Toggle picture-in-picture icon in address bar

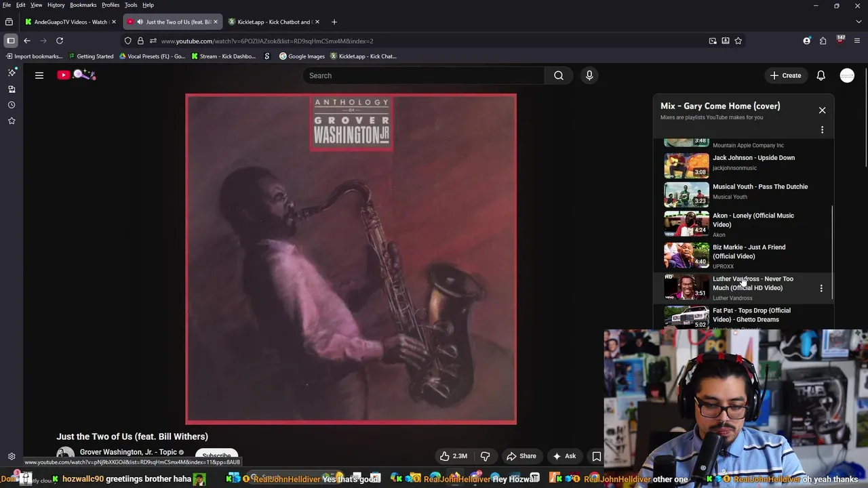[713, 41]
